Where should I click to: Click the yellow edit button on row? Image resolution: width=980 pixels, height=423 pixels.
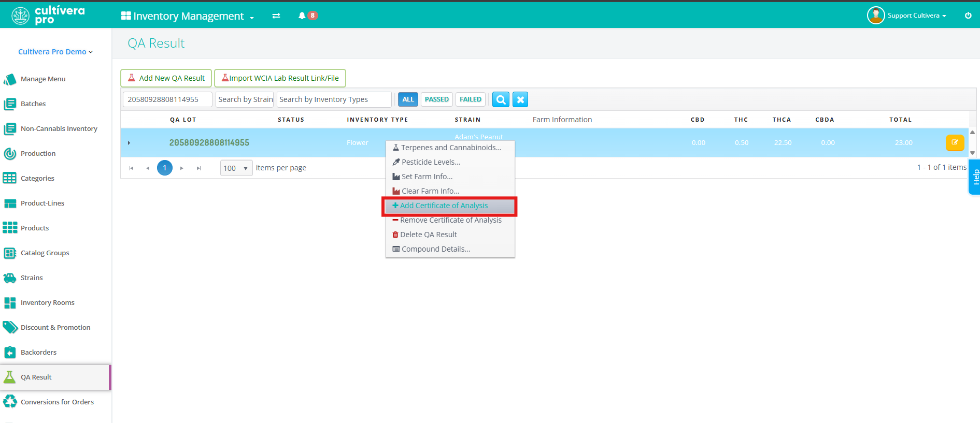tap(955, 142)
